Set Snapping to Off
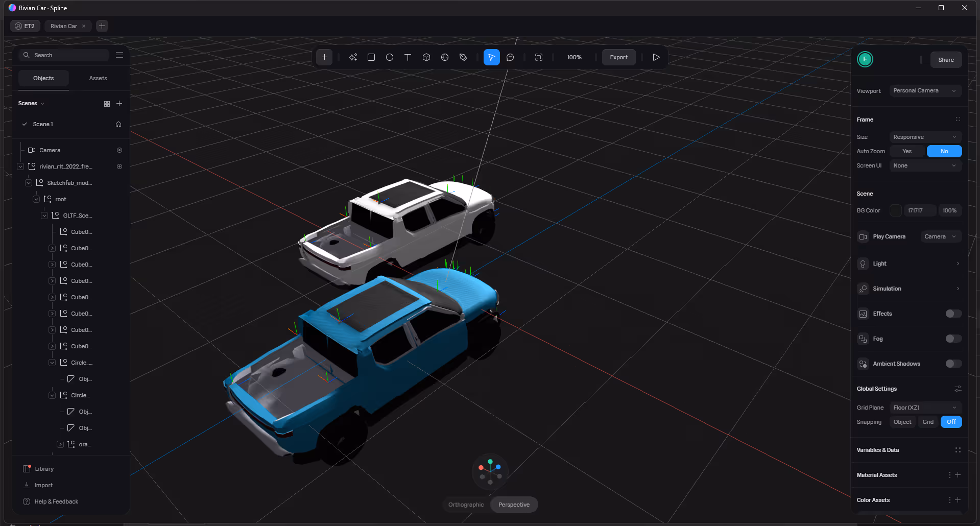The width and height of the screenshot is (980, 526). (951, 422)
